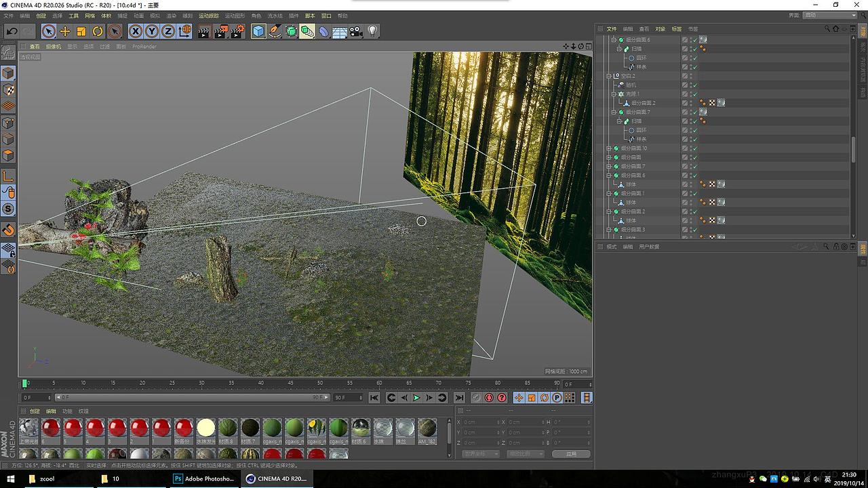The width and height of the screenshot is (868, 488).
Task: Select the Rotate tool in top toolbar
Action: 98,31
